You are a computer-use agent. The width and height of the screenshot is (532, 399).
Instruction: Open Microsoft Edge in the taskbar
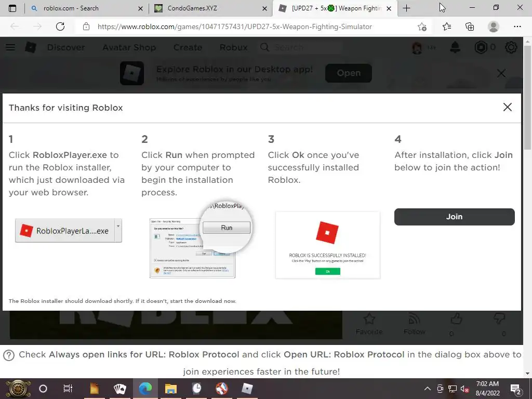pos(145,389)
